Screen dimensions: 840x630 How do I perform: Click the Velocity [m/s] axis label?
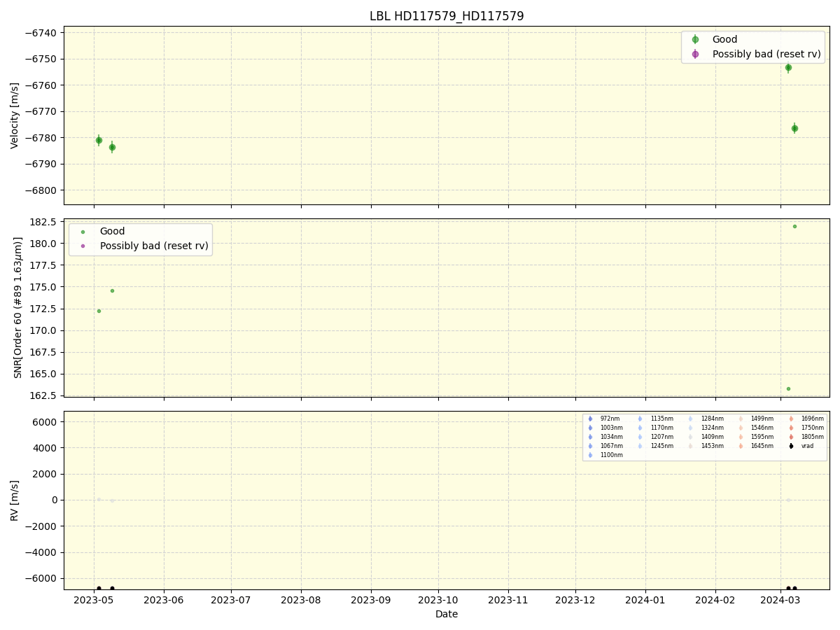tap(15, 115)
